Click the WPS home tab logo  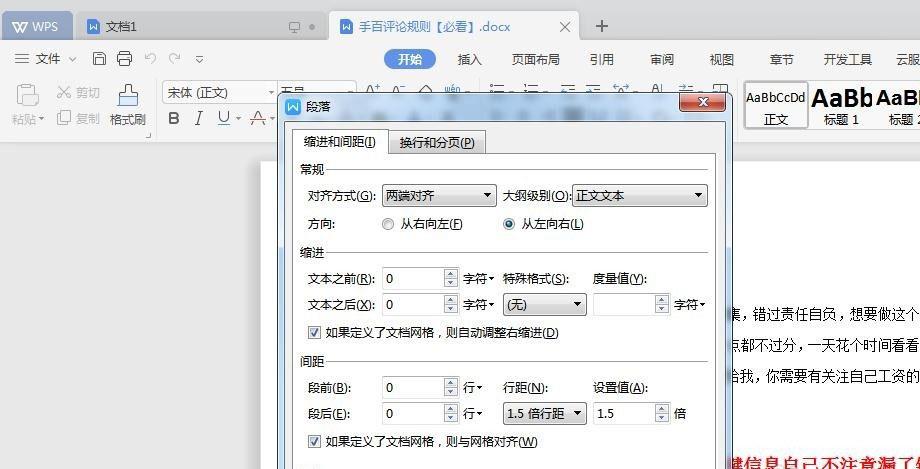tap(36, 27)
